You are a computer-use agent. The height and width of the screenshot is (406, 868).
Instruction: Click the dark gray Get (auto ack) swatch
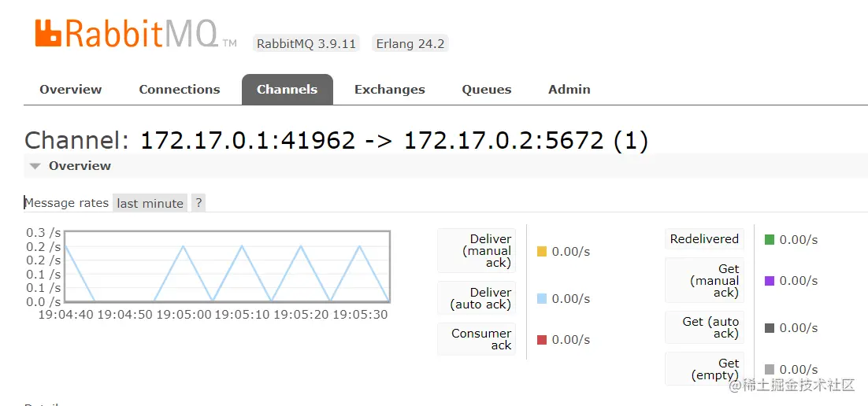click(770, 328)
